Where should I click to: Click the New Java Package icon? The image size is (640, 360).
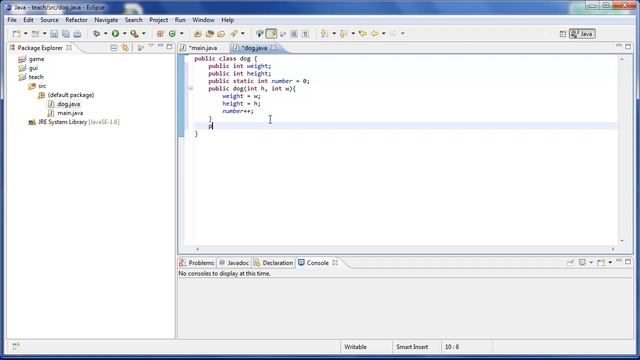(x=160, y=34)
